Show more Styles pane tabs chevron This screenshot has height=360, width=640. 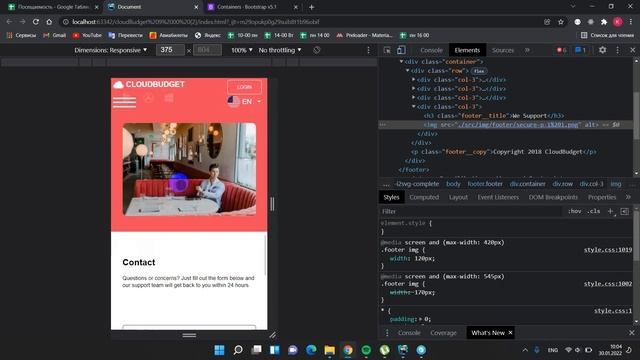coord(628,197)
